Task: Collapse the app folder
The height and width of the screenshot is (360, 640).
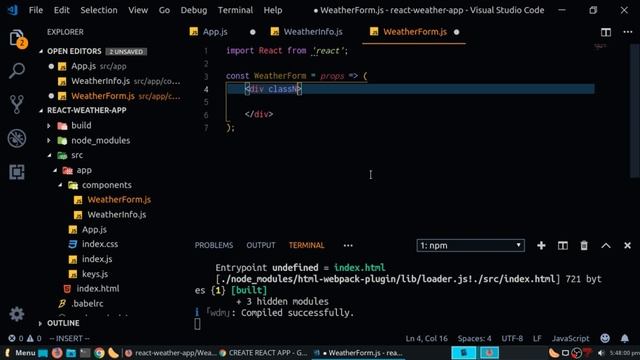Action: [x=84, y=170]
